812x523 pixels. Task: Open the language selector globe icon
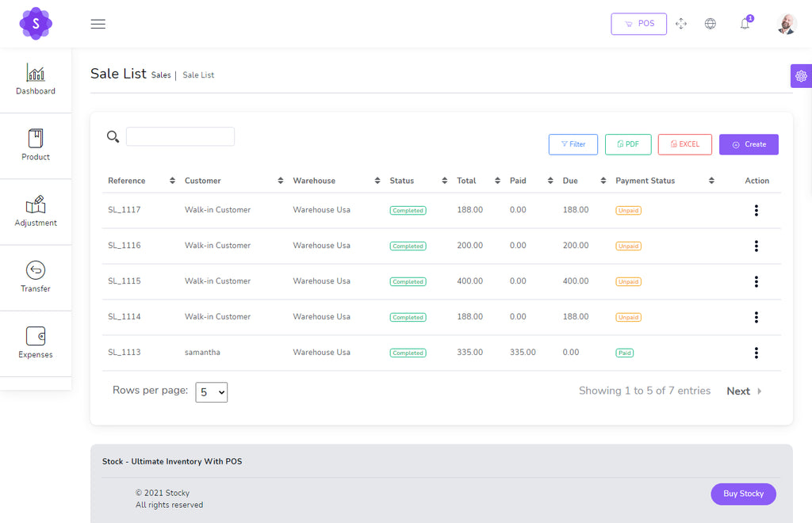(x=710, y=24)
